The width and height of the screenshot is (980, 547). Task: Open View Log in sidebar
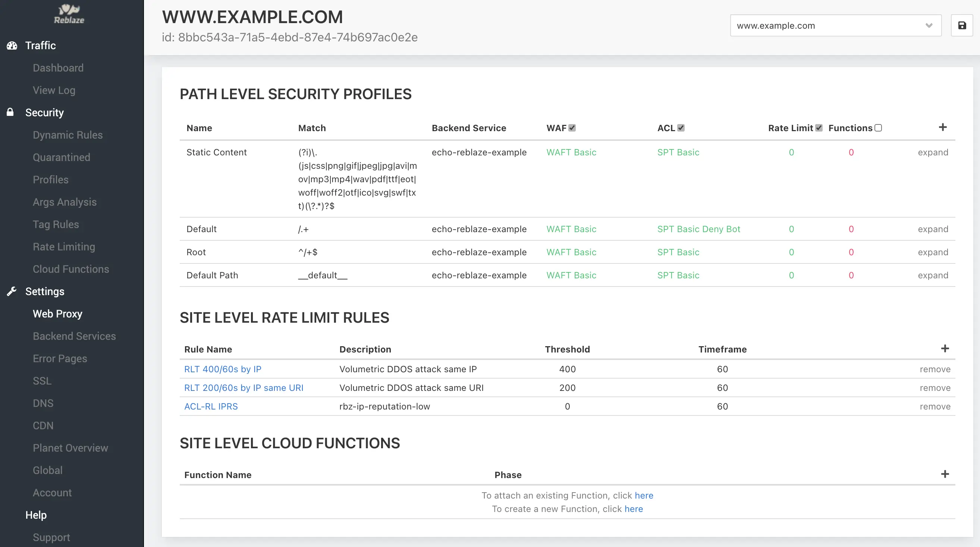pos(54,91)
